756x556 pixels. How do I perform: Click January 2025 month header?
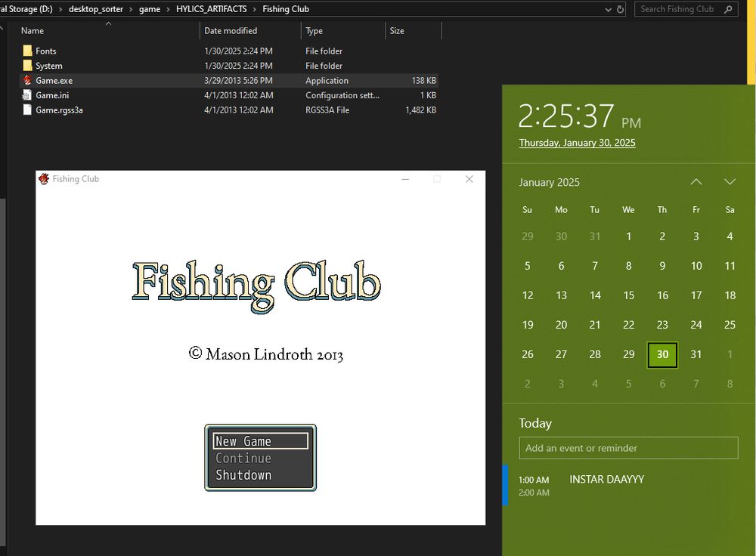point(549,182)
